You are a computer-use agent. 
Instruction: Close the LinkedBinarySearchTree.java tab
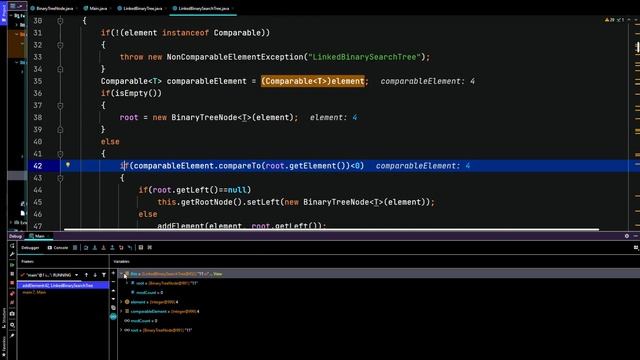[x=233, y=8]
